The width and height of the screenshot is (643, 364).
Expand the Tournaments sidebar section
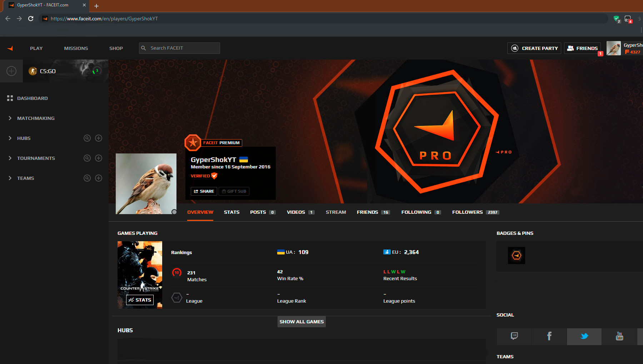pyautogui.click(x=36, y=158)
